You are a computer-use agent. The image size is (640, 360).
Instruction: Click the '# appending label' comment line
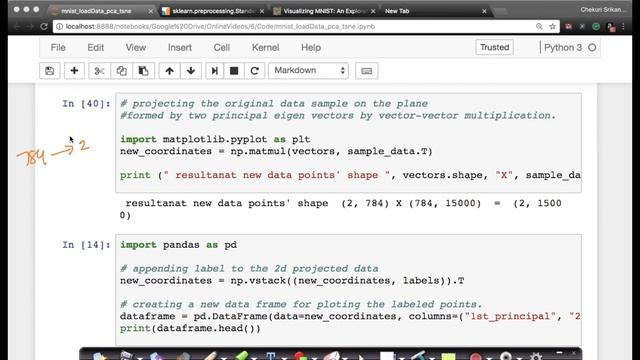click(249, 269)
